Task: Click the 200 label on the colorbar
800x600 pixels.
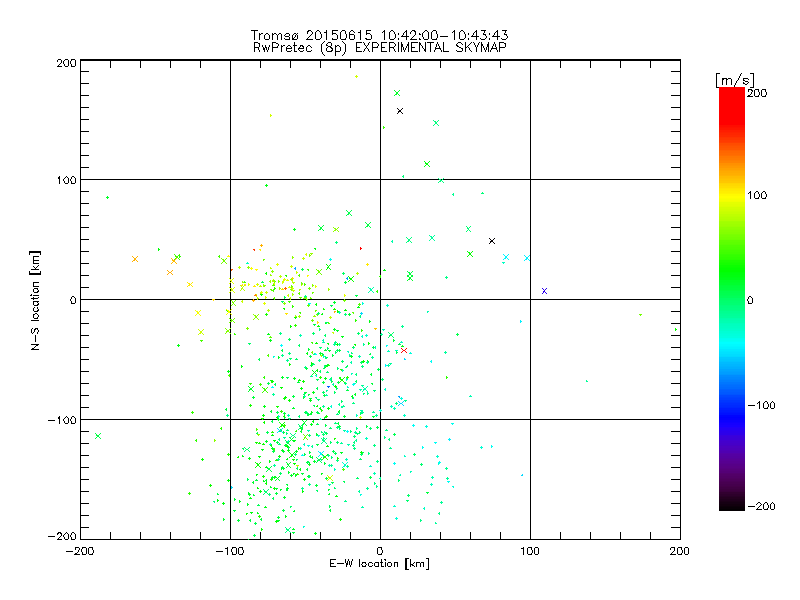Action: pyautogui.click(x=757, y=93)
